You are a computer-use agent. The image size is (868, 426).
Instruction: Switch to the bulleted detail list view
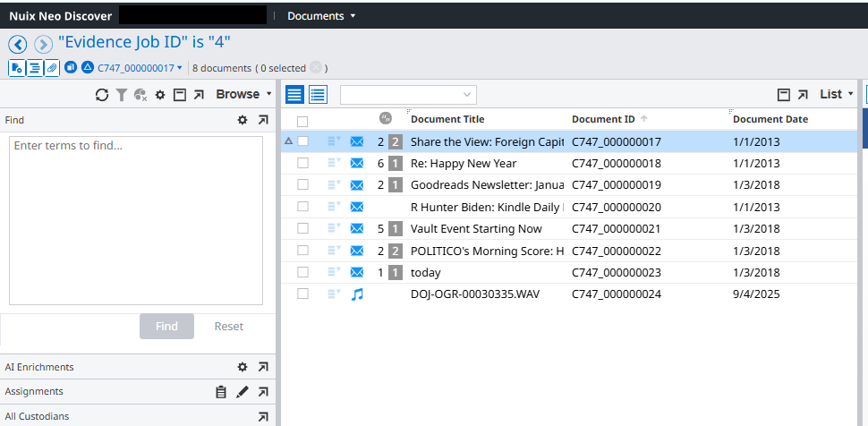pyautogui.click(x=318, y=95)
